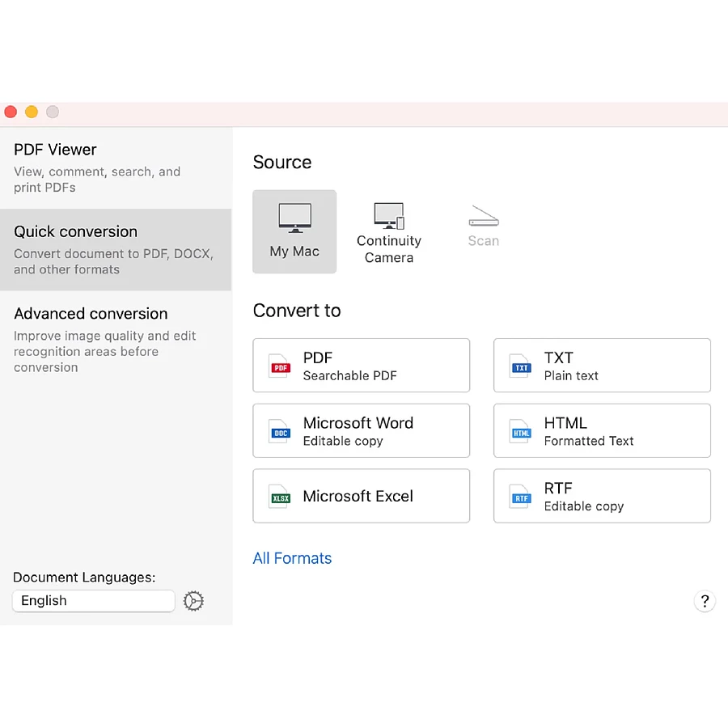This screenshot has width=728, height=728.
Task: Convert to Microsoft Excel
Action: pos(362,496)
